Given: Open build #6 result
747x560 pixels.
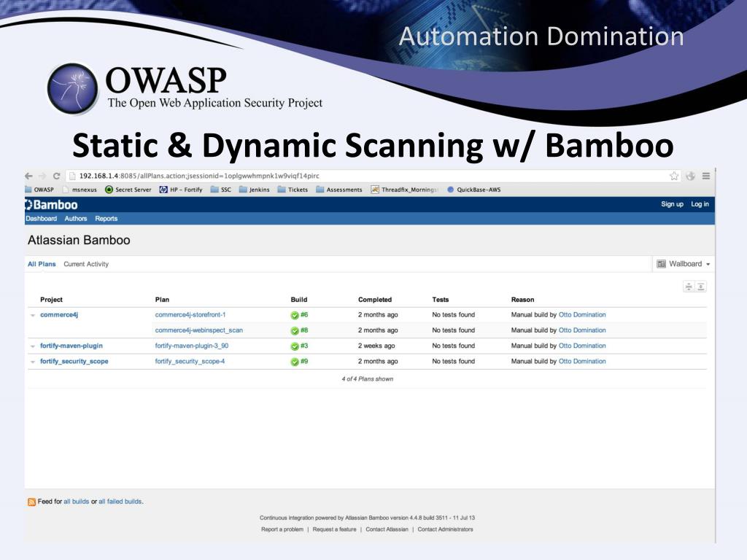Looking at the screenshot, I should (304, 315).
